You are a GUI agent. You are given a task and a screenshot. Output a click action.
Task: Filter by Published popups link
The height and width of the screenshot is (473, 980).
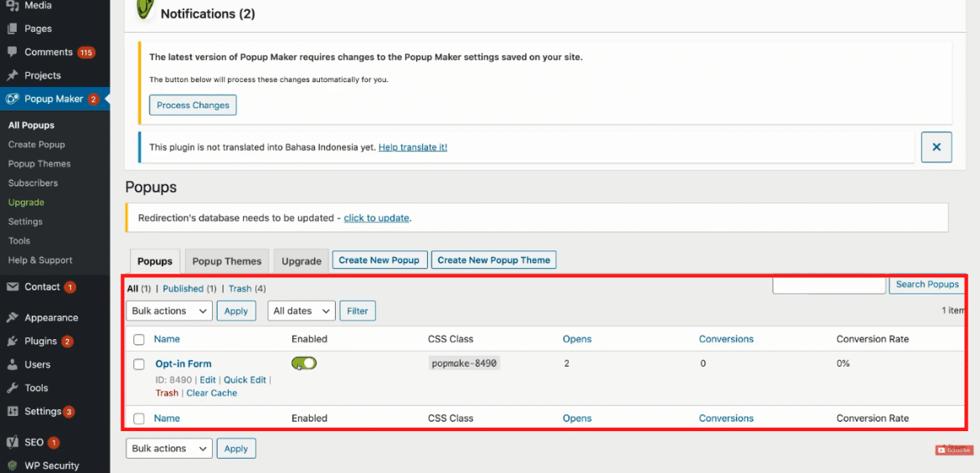point(183,289)
